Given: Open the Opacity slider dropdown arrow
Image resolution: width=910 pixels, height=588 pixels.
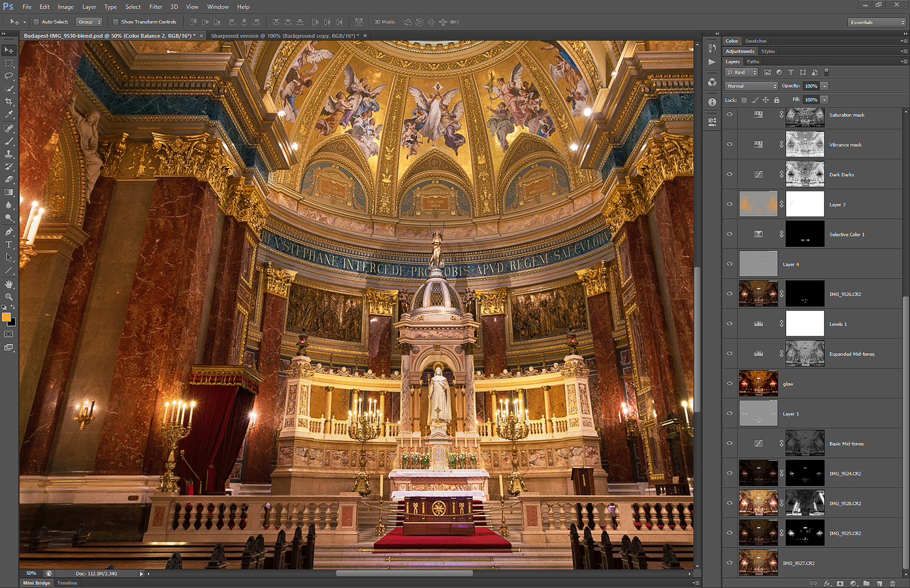Looking at the screenshot, I should (824, 86).
